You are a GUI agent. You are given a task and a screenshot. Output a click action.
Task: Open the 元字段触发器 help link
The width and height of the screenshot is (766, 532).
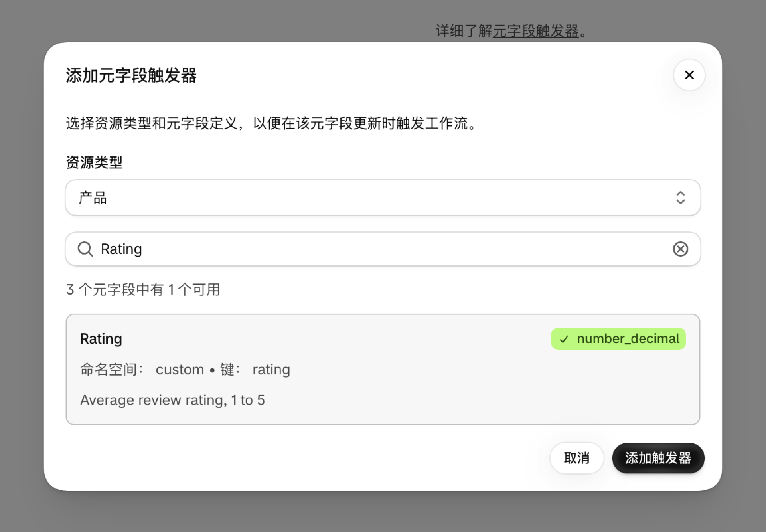pyautogui.click(x=535, y=31)
